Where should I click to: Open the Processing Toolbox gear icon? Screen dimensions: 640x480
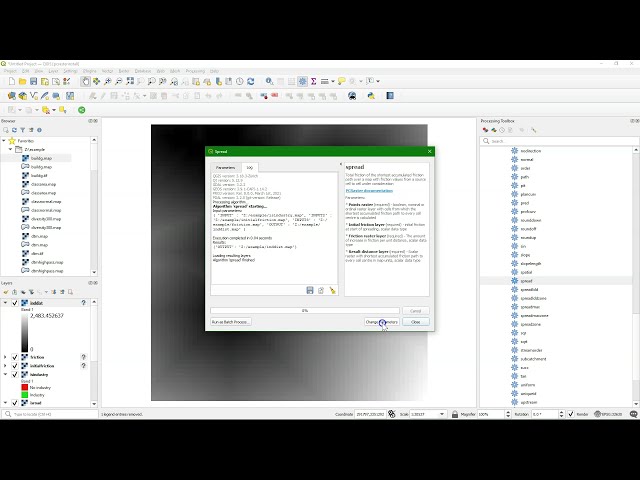pos(302,82)
